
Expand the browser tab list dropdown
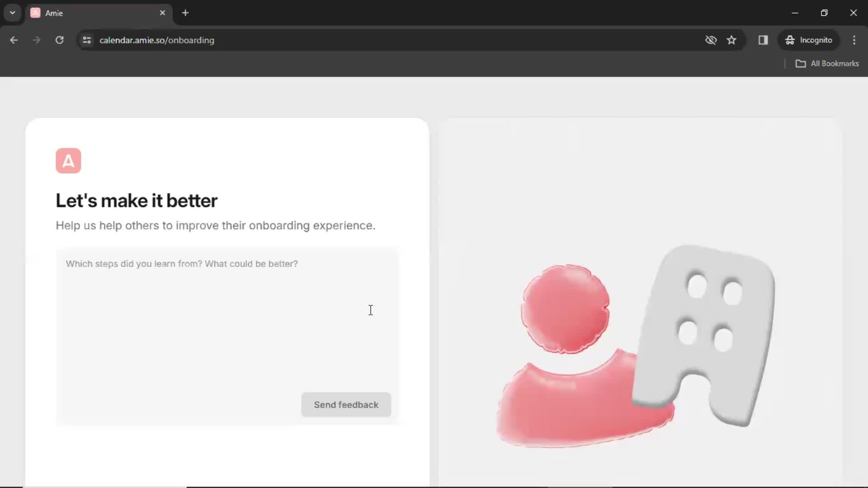click(13, 13)
